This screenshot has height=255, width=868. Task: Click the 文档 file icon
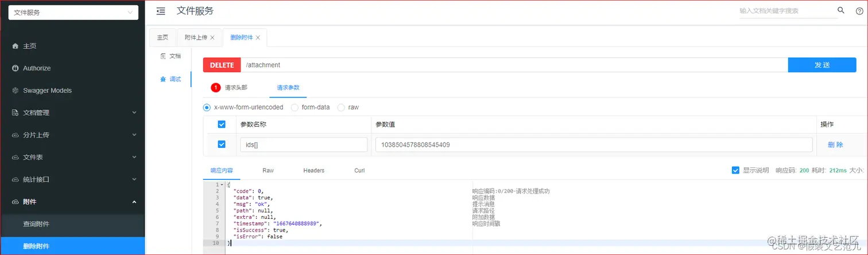pos(163,56)
